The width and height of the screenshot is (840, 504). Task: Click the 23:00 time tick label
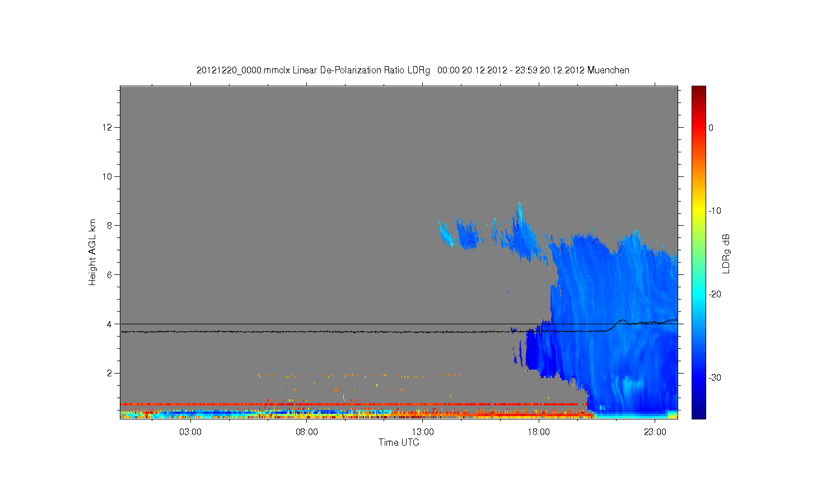[x=655, y=432]
